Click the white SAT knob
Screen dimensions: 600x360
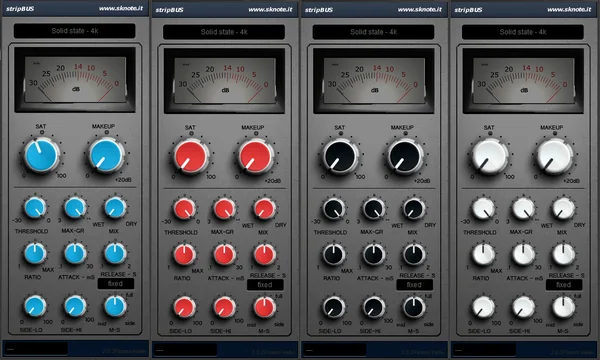coord(489,156)
